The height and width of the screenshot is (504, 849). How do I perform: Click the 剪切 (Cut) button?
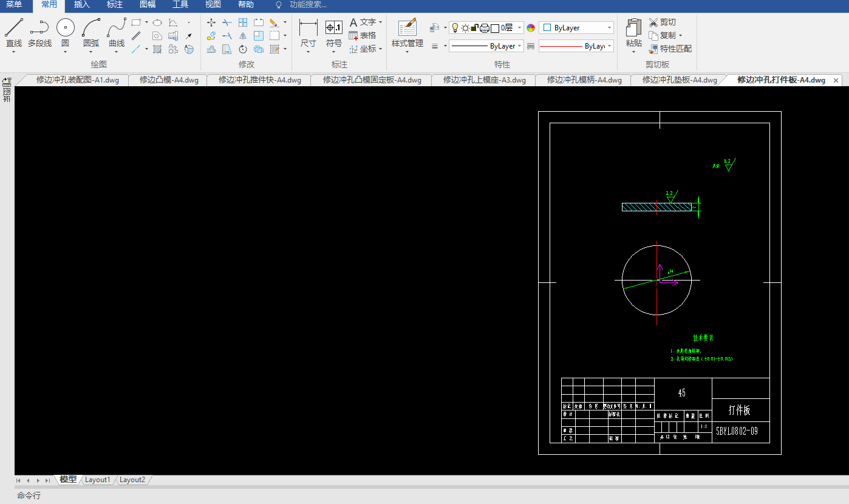click(662, 22)
